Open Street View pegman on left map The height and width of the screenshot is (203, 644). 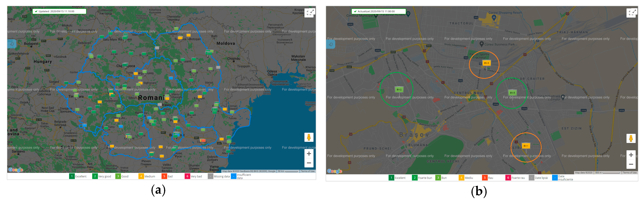tap(309, 137)
